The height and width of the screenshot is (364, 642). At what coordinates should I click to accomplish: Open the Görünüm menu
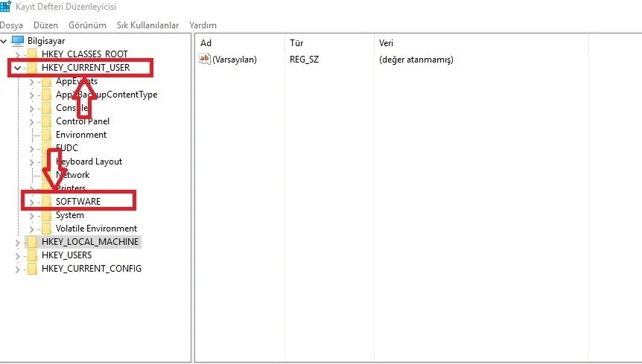point(87,25)
